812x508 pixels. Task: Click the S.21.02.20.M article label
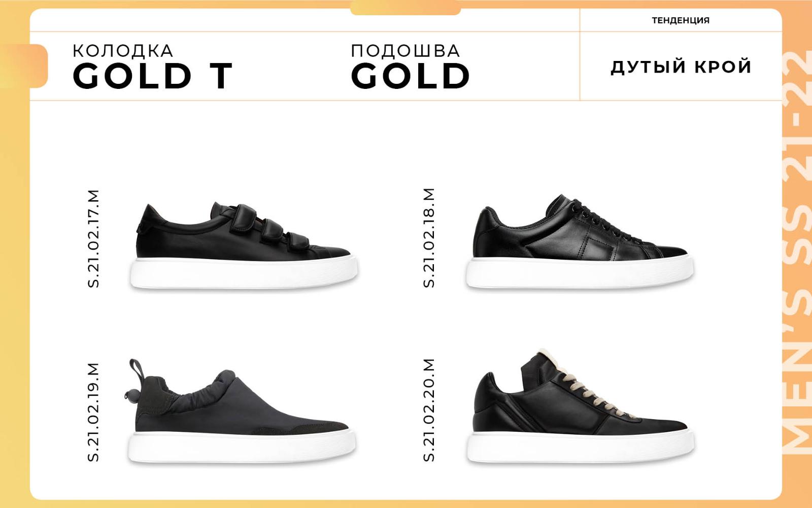click(x=429, y=410)
